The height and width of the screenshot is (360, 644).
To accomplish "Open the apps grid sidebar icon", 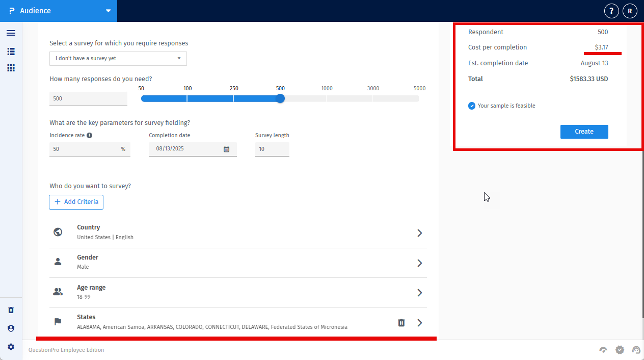I will tap(11, 68).
